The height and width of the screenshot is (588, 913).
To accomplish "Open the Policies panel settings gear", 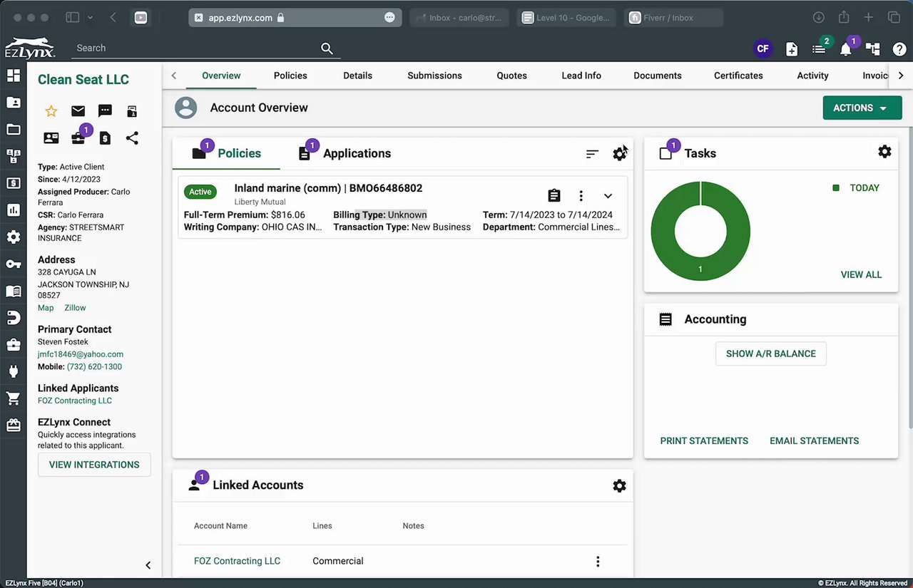I will point(619,154).
